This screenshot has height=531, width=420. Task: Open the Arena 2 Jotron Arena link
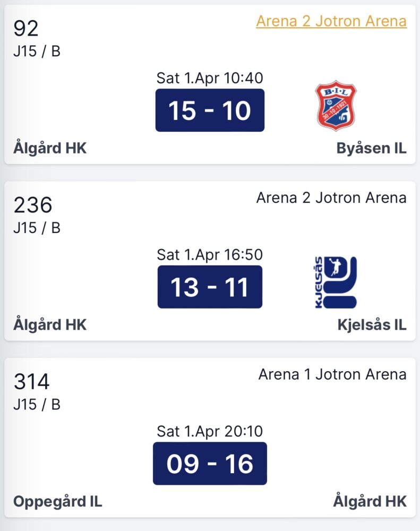point(331,21)
